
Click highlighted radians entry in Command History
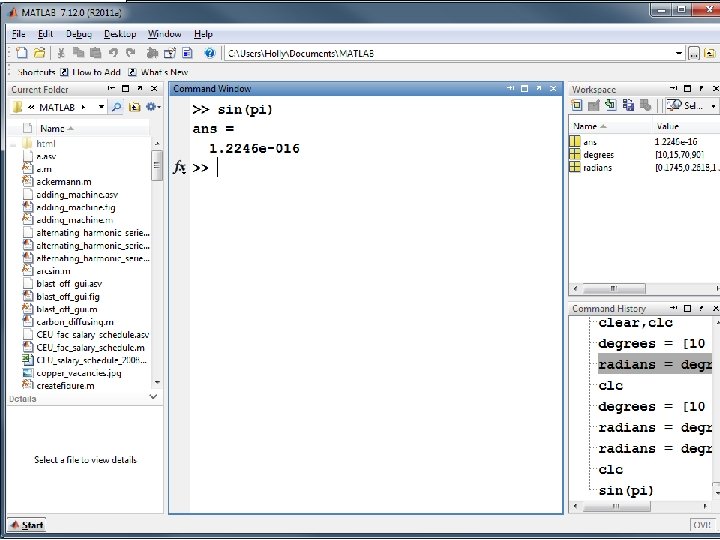pyautogui.click(x=655, y=364)
